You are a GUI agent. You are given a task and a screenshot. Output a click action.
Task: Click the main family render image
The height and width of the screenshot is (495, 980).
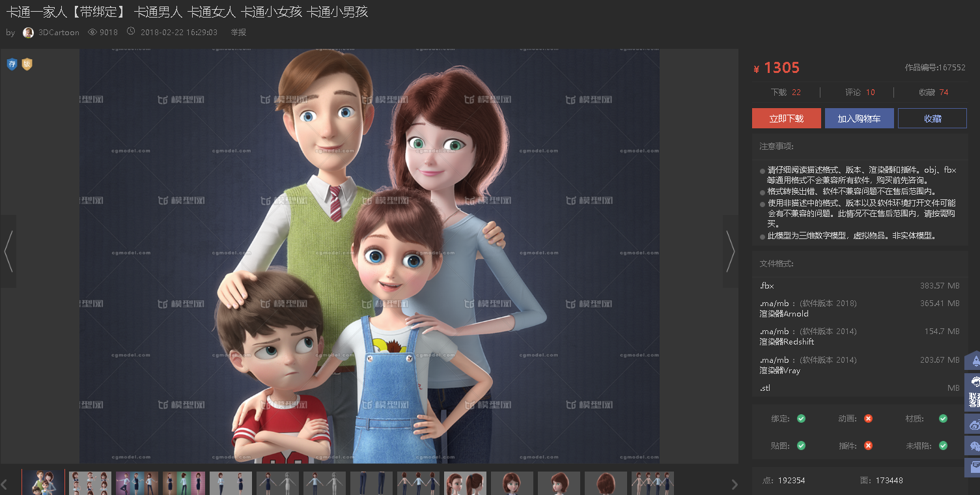(370, 256)
